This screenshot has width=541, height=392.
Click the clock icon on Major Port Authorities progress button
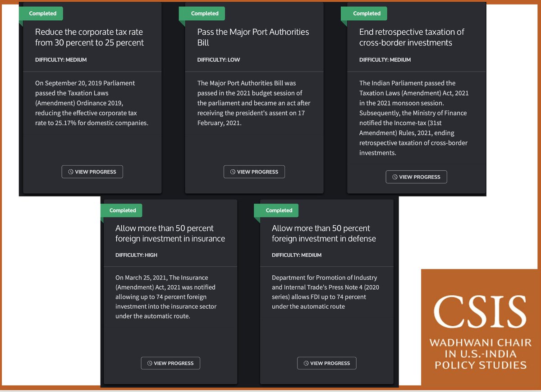click(x=232, y=172)
